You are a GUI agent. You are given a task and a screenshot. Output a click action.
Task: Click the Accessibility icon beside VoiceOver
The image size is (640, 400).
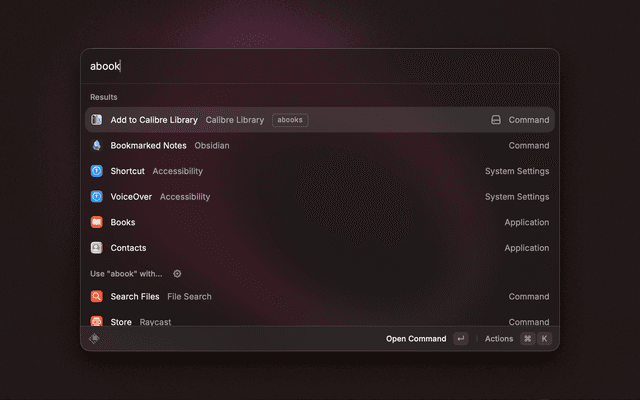(x=96, y=197)
